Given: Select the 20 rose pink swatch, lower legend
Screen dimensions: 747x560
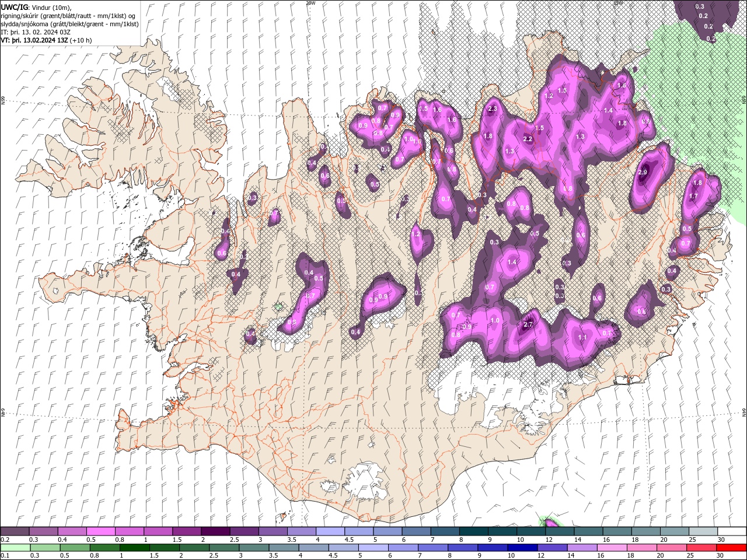Looking at the screenshot, I should point(672,548).
